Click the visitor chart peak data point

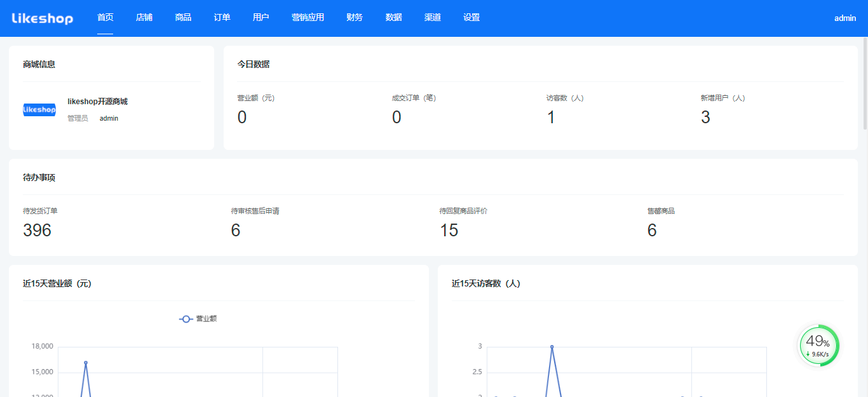[552, 347]
